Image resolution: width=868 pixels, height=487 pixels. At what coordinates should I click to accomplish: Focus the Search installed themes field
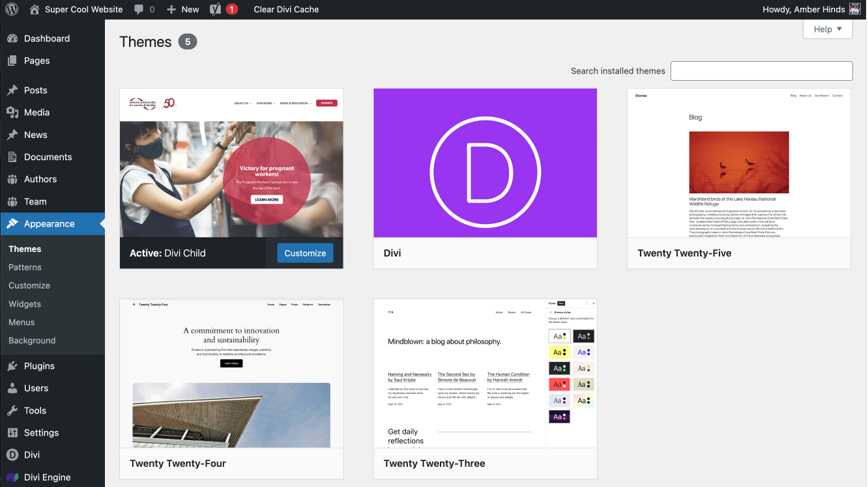point(761,71)
